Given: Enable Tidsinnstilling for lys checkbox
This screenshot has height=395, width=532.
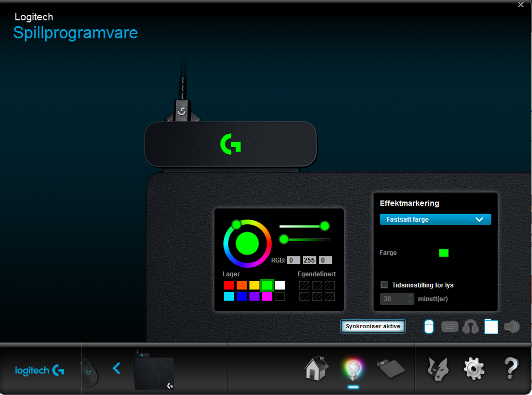Looking at the screenshot, I should pos(384,285).
